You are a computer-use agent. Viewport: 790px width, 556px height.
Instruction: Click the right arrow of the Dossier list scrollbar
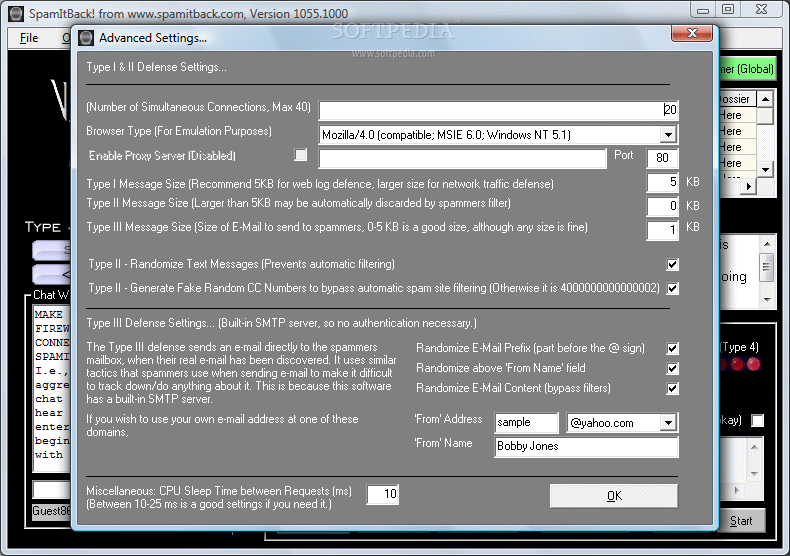[x=749, y=186]
